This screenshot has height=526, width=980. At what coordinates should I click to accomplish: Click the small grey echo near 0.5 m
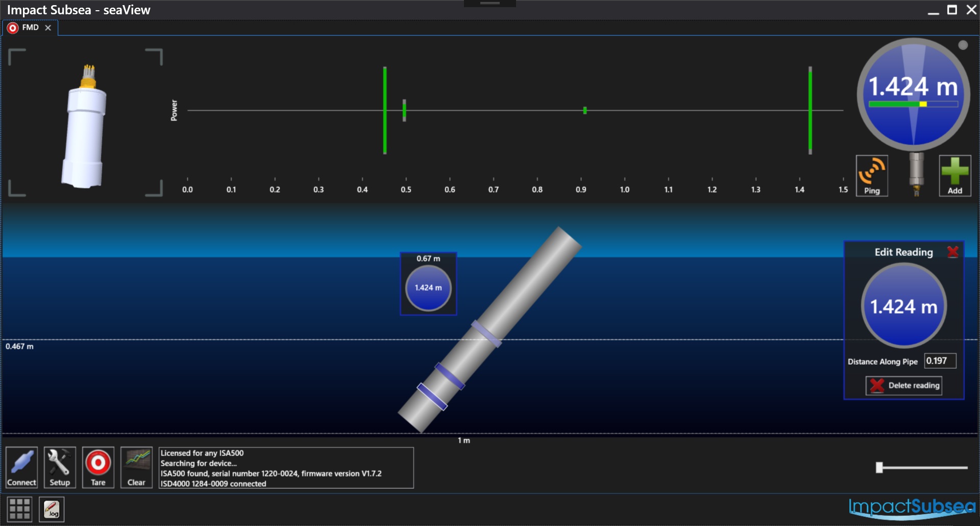404,110
